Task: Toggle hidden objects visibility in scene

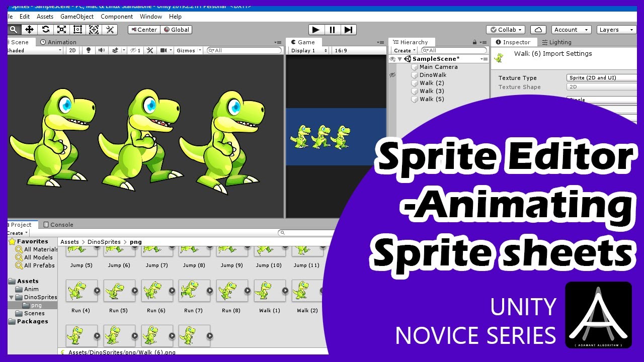Action: (135, 50)
